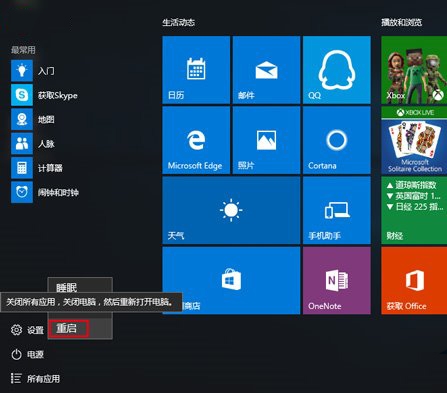Open the Microsoft Edge tile
Viewport: 447px width, 393px height.
tap(196, 140)
